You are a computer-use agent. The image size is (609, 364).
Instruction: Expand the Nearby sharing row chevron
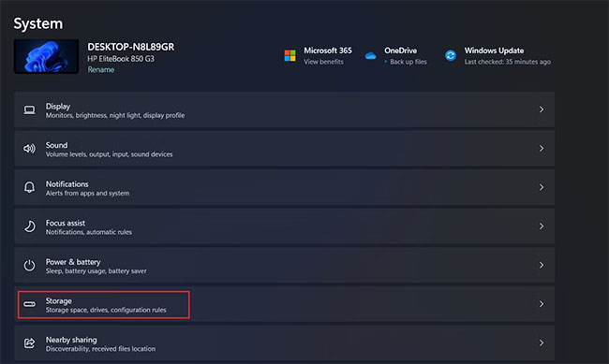coord(542,343)
